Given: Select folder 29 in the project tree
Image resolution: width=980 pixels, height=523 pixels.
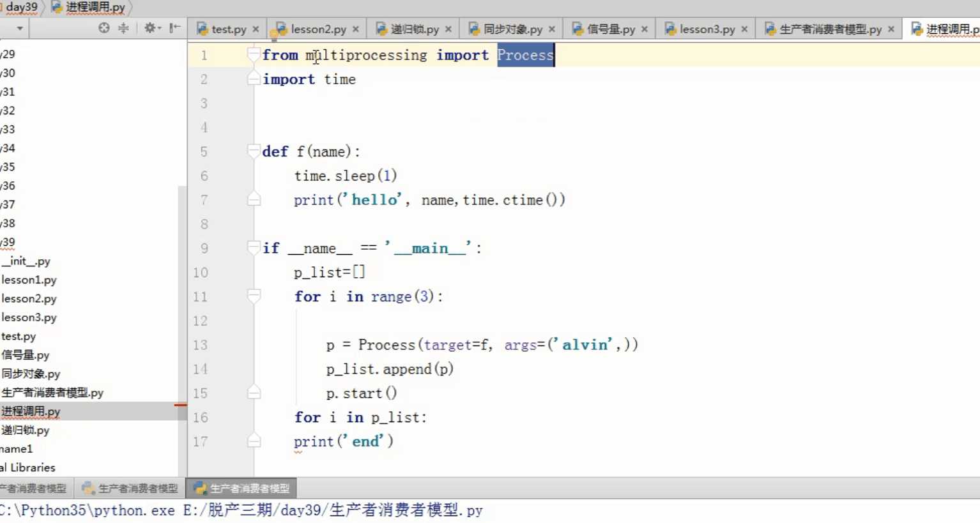Looking at the screenshot, I should [8, 54].
